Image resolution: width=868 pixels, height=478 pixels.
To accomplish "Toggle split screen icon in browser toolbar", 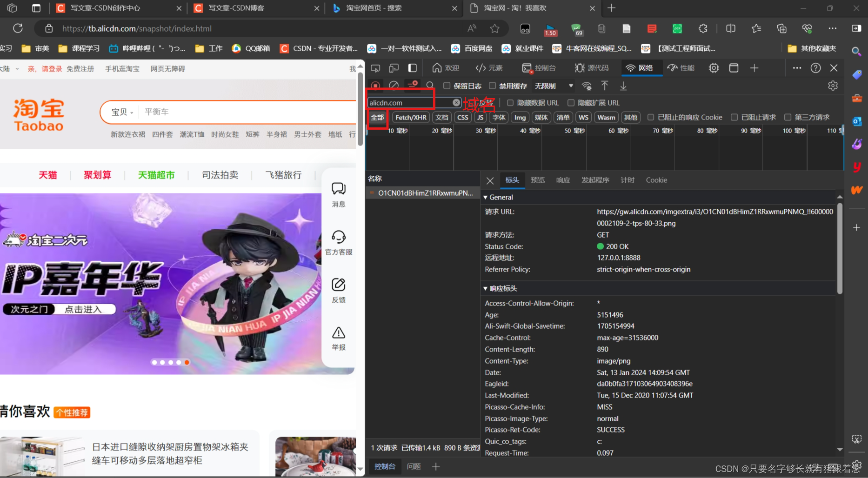I will coord(731,28).
